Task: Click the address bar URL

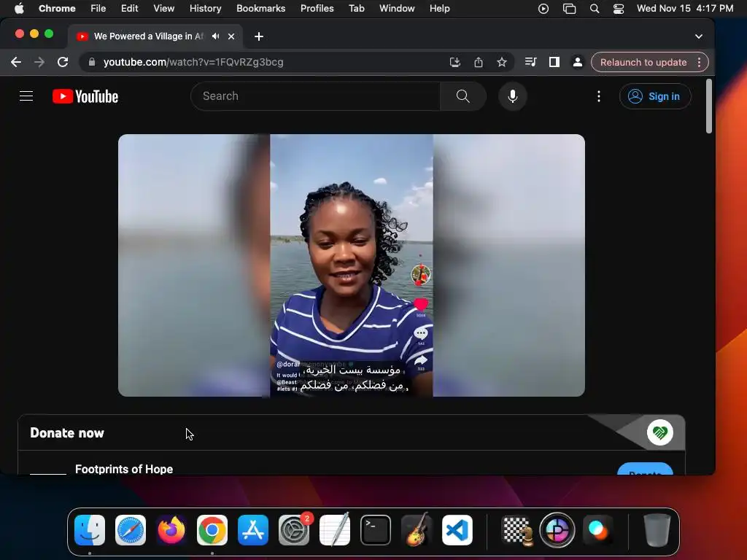Action: coord(193,63)
